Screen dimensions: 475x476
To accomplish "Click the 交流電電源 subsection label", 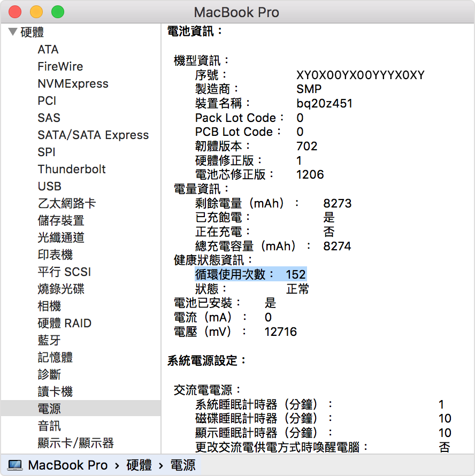I will 207,390.
